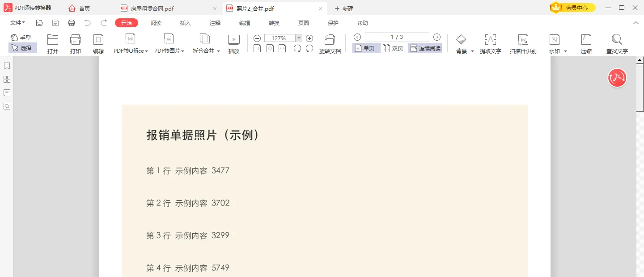Open zoom percentage dropdown arrow
644x277 pixels.
coord(299,38)
